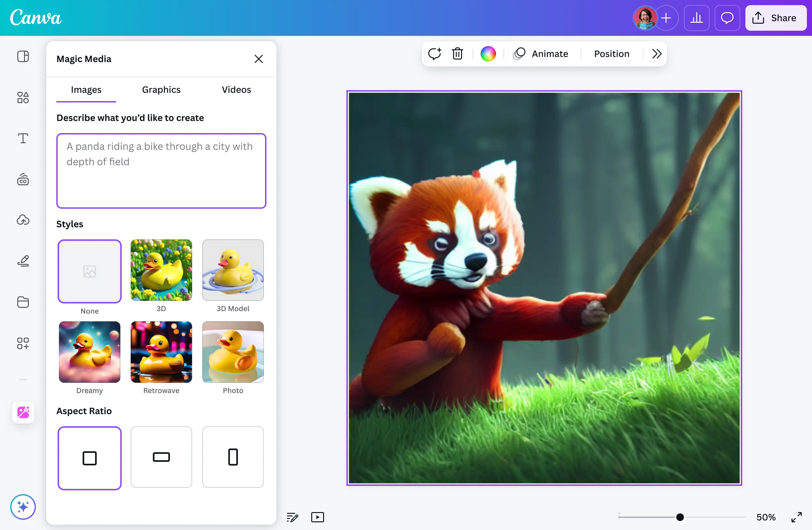Open presenter notes at the bottom
The width and height of the screenshot is (812, 530).
click(x=292, y=517)
